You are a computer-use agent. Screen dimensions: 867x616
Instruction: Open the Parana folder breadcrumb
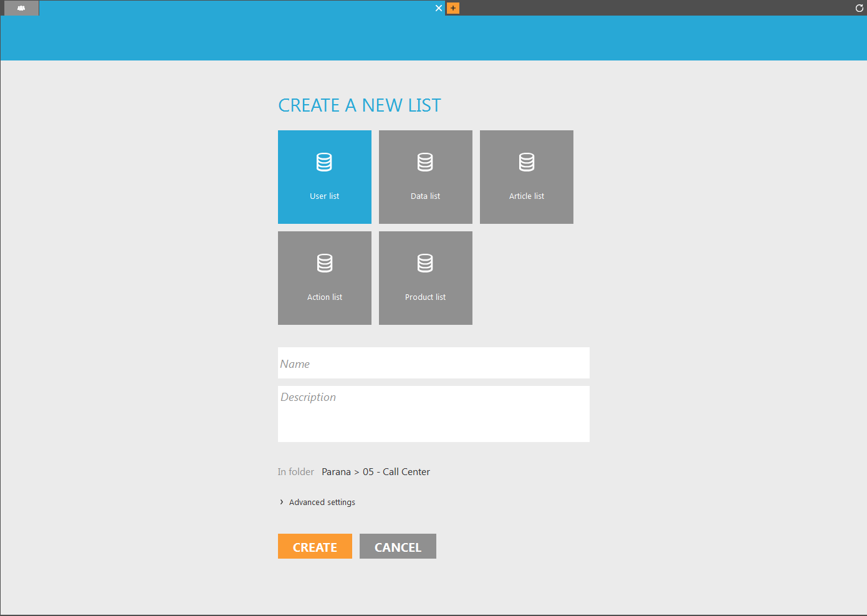[x=336, y=472]
